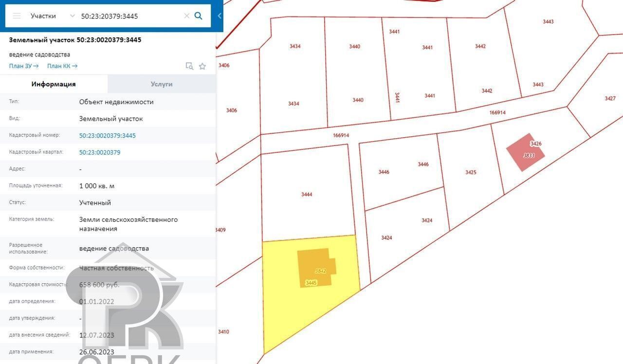623x364 pixels.
Task: Open the План КК link
Action: click(62, 66)
